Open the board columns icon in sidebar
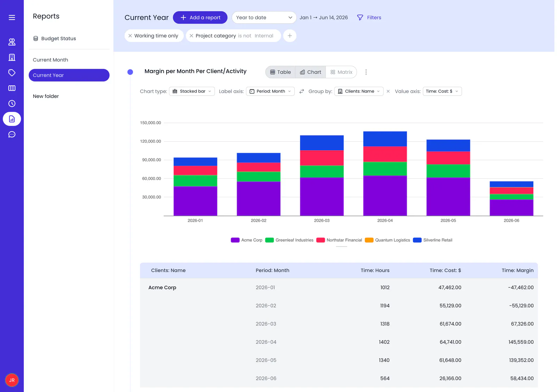560x392 pixels. click(12, 88)
